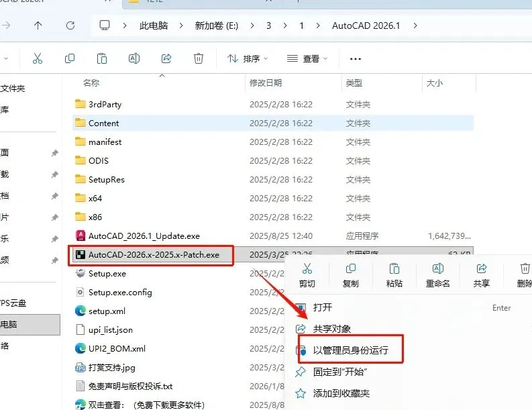532x410 pixels.
Task: Click the Paste clipboard icon in toolbar
Action: pos(102,59)
